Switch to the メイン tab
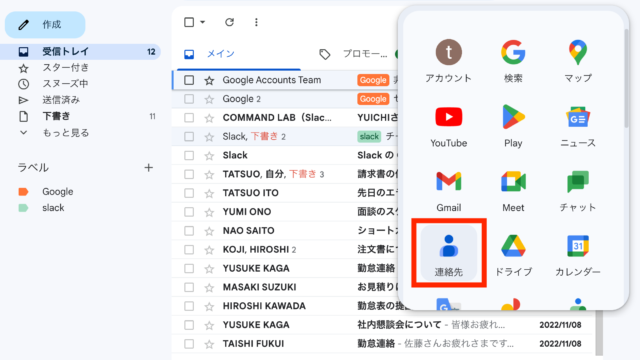640x360 pixels. click(239, 54)
